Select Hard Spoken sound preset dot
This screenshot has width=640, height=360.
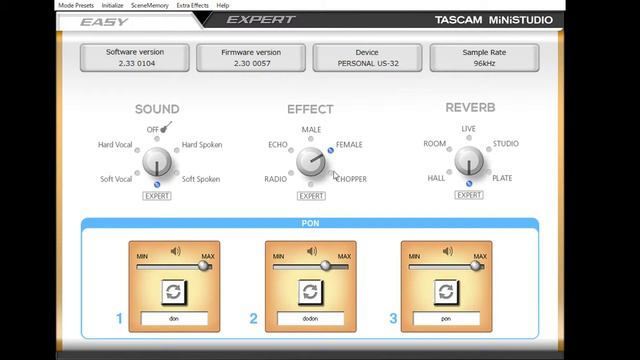click(177, 150)
